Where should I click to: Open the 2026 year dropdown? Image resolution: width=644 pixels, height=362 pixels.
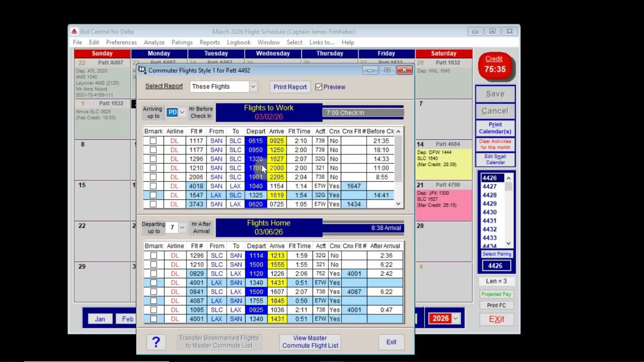455,318
